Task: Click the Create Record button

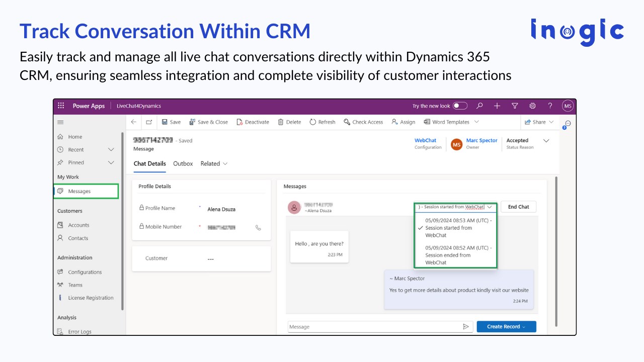Action: click(506, 327)
